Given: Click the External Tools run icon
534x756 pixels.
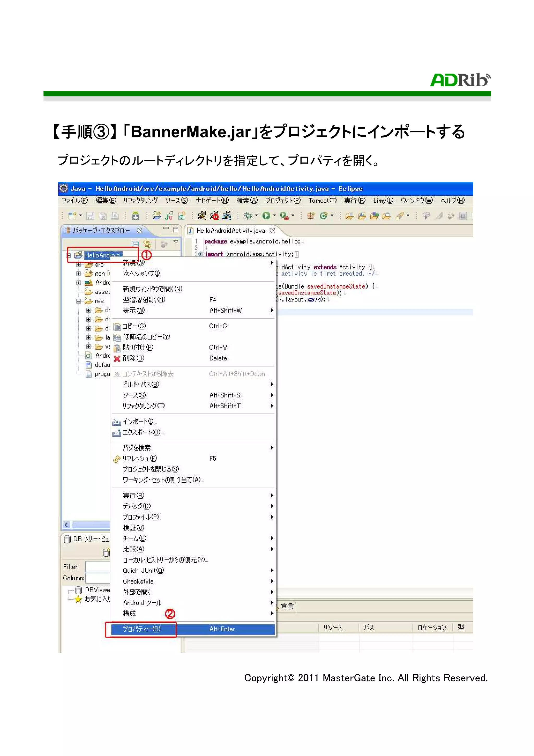Looking at the screenshot, I should pyautogui.click(x=284, y=216).
